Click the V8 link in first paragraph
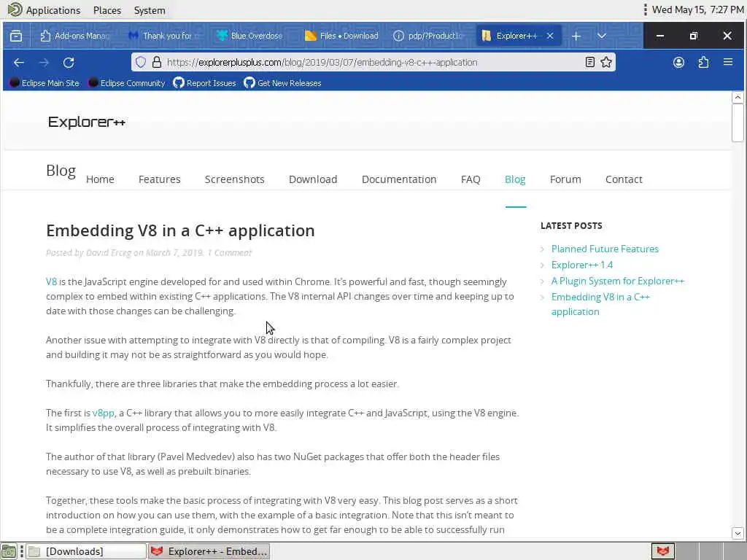 click(52, 282)
